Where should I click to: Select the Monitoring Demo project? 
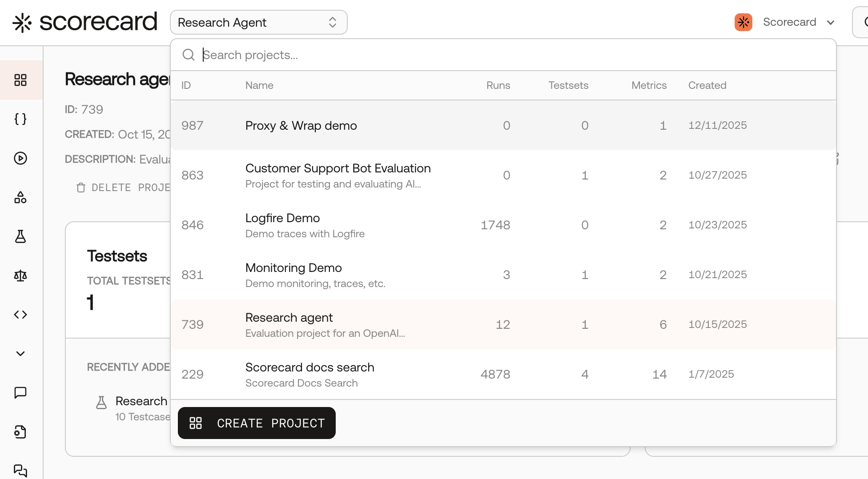point(503,275)
